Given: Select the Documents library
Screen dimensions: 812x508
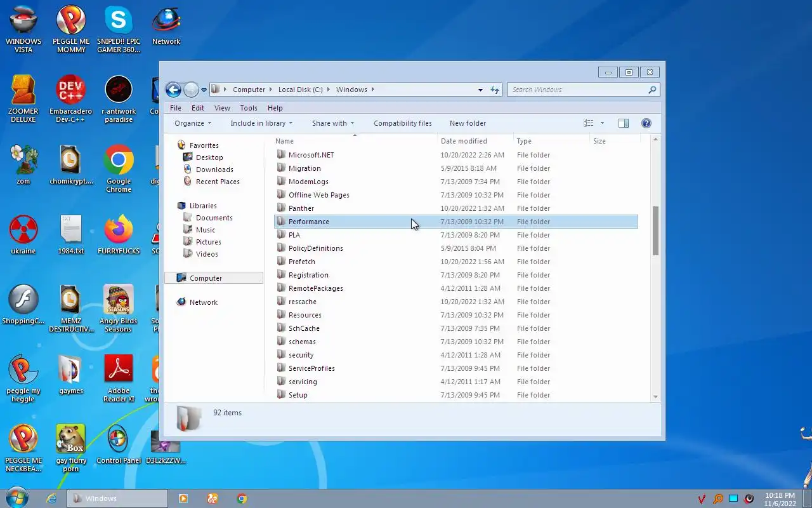Looking at the screenshot, I should click(x=214, y=218).
